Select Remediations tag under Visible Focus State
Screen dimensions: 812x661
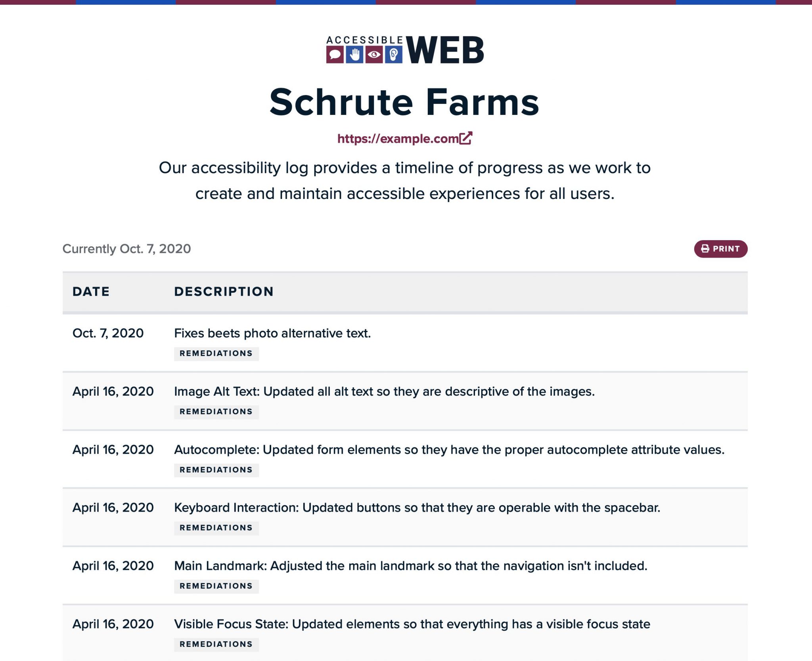[216, 644]
